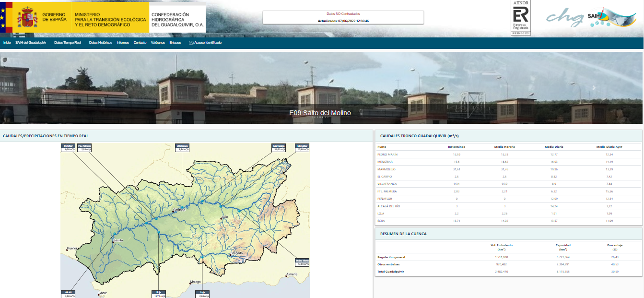
Task: Click the ALCALÁ DEL RÍO point link
Action: (388, 206)
